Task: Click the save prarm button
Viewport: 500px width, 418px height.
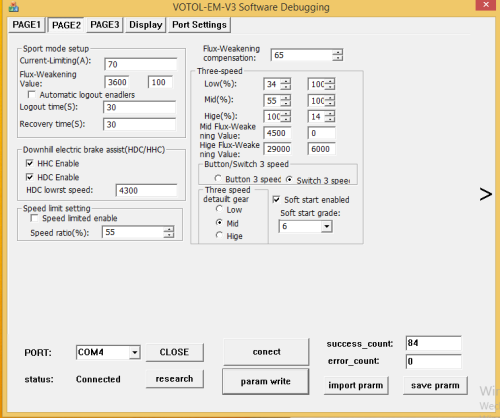Action: (x=435, y=386)
